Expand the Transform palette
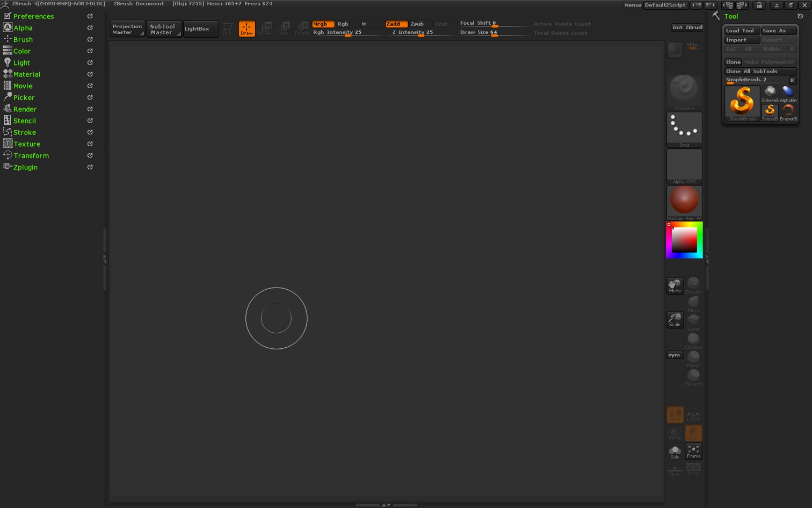This screenshot has width=812, height=508. coord(31,156)
